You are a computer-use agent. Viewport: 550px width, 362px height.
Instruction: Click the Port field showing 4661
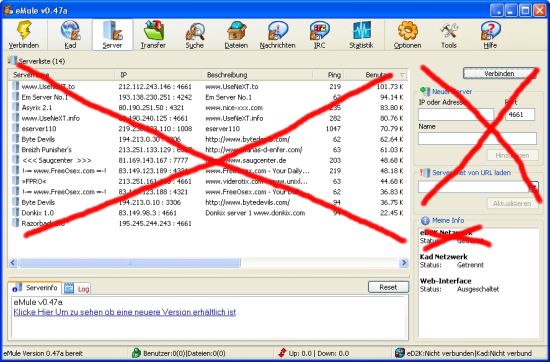520,115
